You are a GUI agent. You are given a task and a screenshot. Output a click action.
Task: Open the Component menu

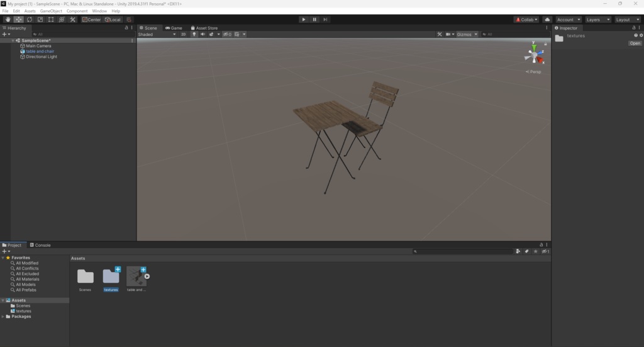pos(77,11)
